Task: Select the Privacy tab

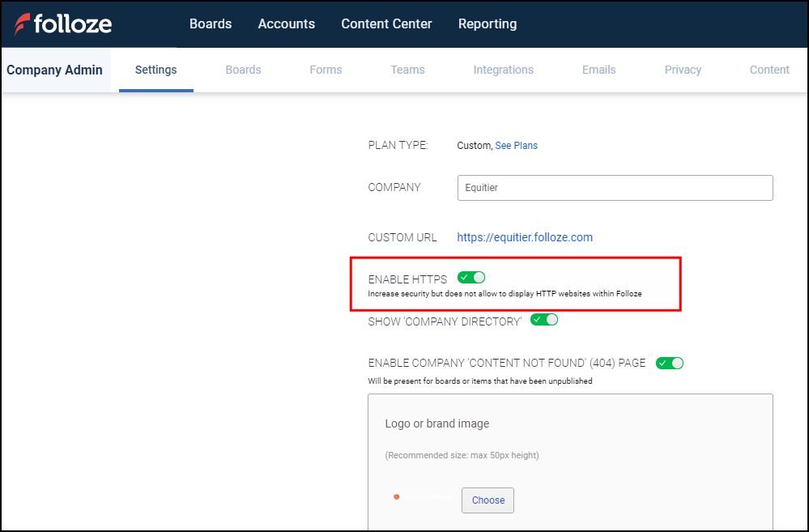Action: point(683,70)
